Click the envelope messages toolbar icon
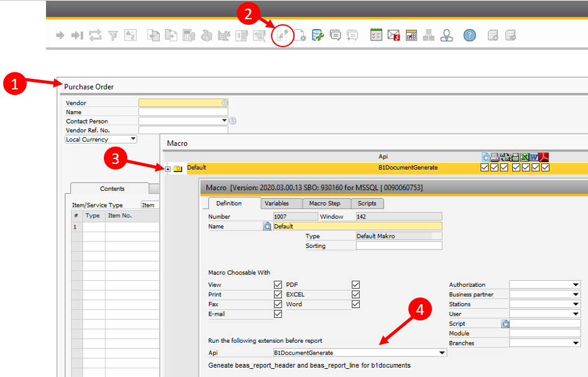Screen dimensions: 588x377 click(393, 35)
